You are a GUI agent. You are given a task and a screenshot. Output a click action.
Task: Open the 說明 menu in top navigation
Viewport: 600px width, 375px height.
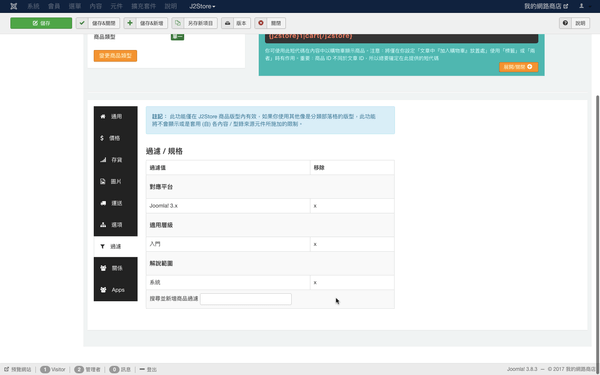click(171, 6)
